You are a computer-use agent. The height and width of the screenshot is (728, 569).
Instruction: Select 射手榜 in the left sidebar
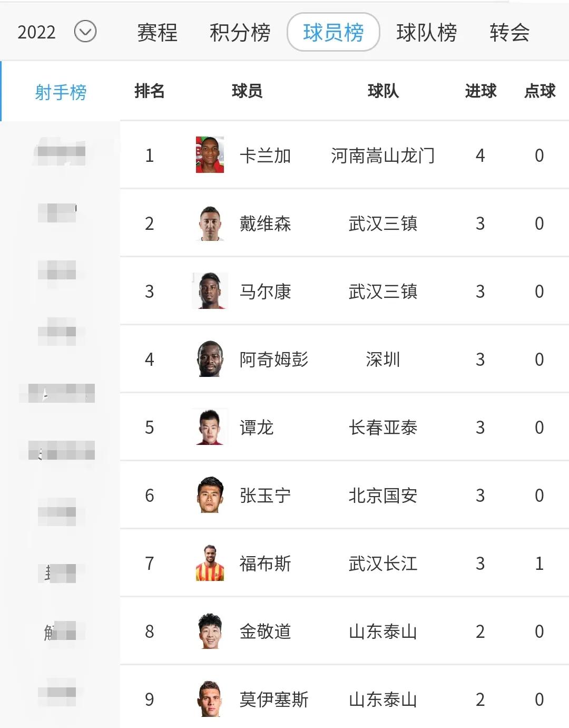(60, 91)
